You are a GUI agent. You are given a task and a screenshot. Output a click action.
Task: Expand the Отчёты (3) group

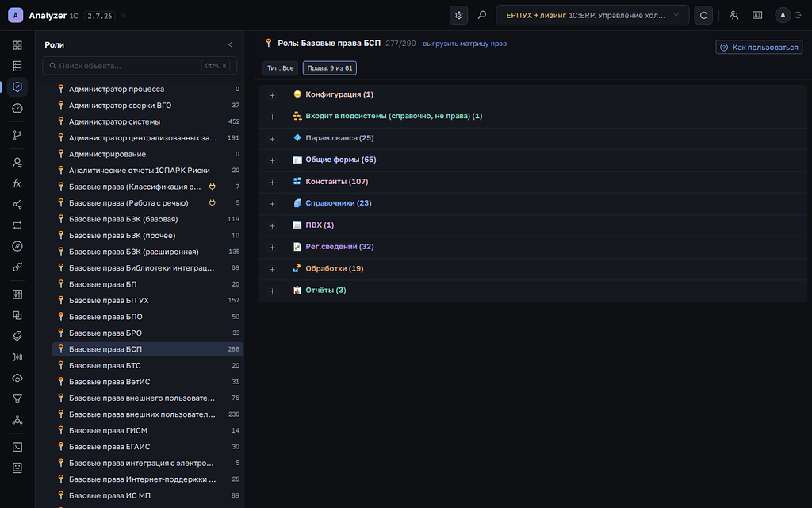[x=273, y=291]
